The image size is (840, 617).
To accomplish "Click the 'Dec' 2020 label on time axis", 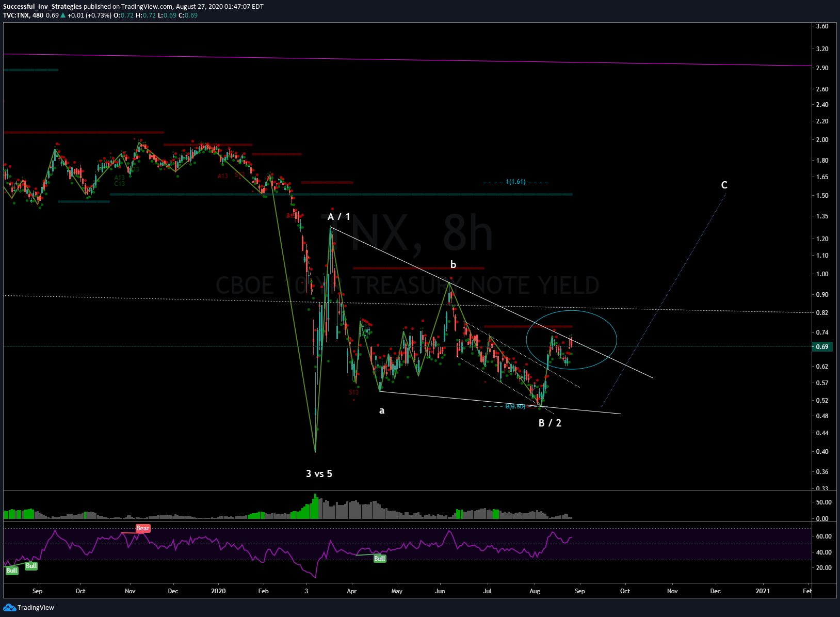I will click(x=715, y=591).
